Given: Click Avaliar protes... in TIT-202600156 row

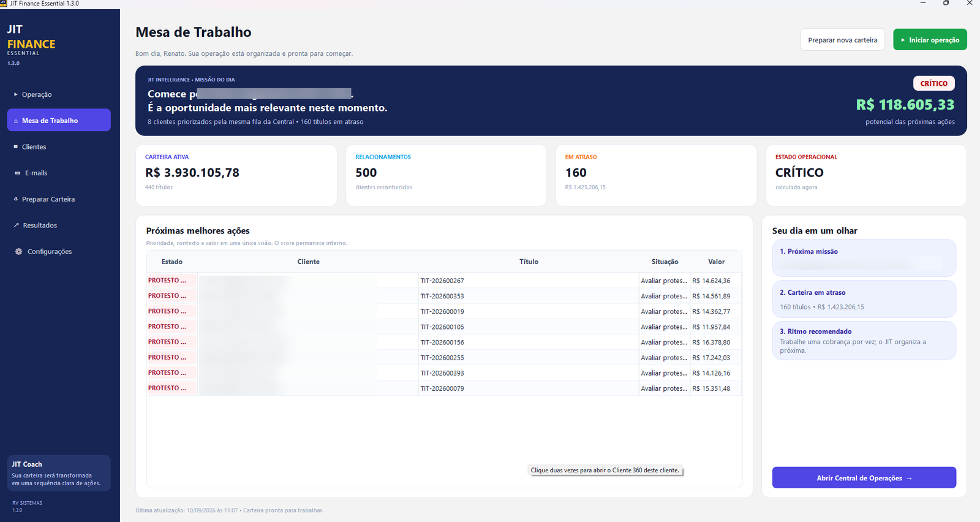Looking at the screenshot, I should pos(664,342).
